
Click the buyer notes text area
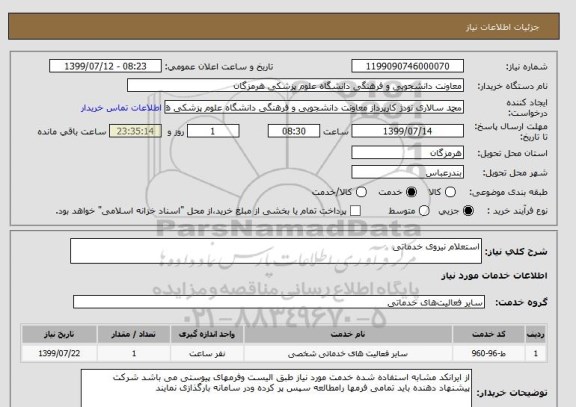click(276, 388)
